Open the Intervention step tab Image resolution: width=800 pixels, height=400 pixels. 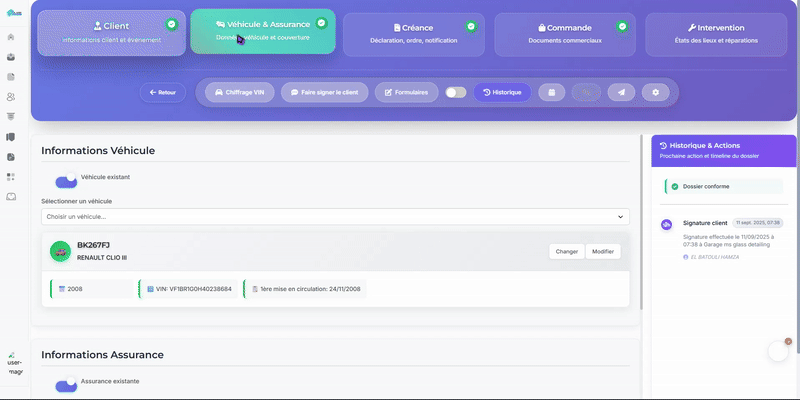[721, 33]
